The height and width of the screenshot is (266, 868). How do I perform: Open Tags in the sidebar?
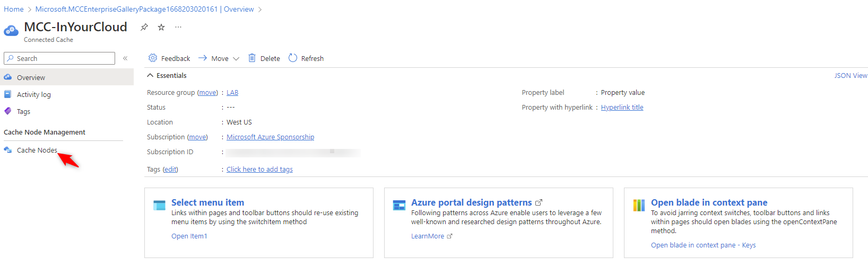(x=23, y=112)
